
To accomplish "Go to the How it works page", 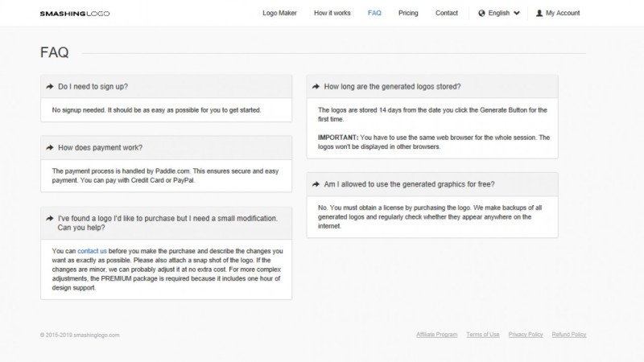I will click(x=332, y=14).
